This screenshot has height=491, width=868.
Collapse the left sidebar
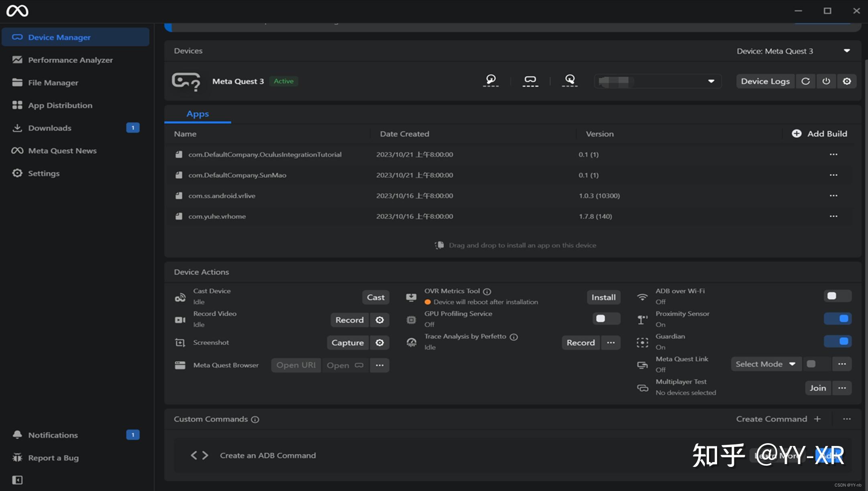[x=17, y=480]
